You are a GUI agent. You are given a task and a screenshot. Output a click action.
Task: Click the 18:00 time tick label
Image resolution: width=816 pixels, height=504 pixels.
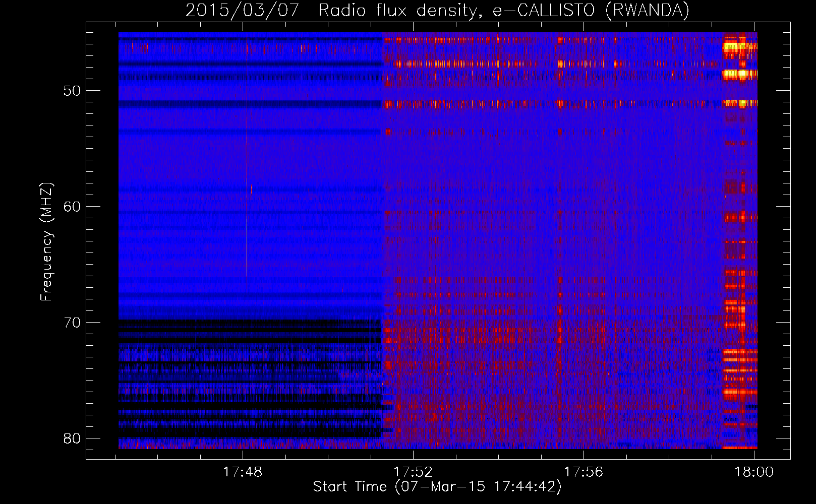754,472
